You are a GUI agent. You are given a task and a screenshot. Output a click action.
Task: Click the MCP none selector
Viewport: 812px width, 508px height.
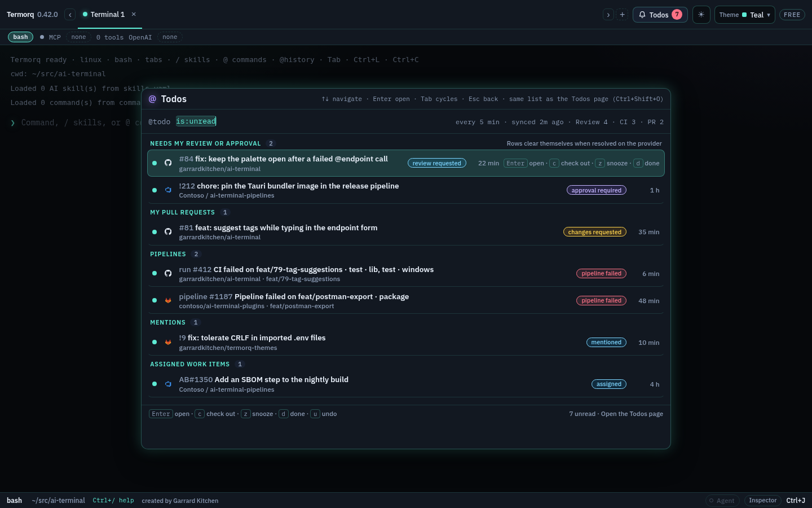click(79, 37)
